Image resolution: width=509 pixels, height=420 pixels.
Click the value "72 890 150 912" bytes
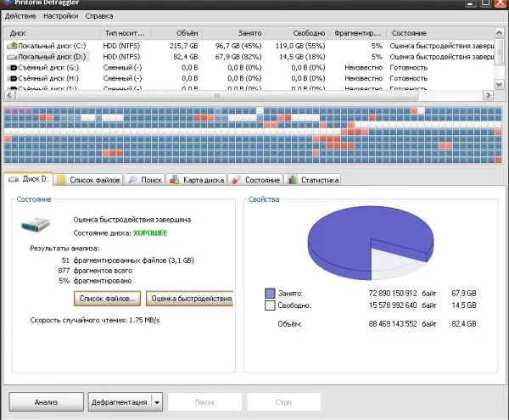[x=393, y=294]
